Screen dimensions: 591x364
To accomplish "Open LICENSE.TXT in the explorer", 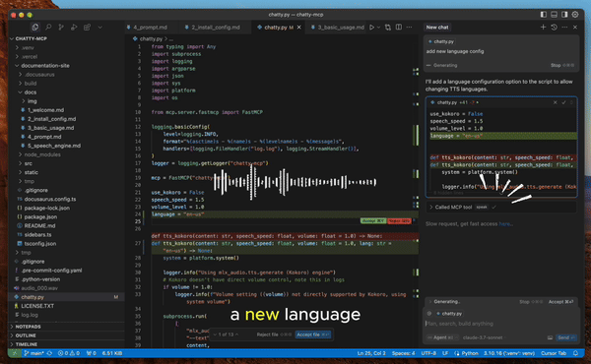I will pos(66,306).
